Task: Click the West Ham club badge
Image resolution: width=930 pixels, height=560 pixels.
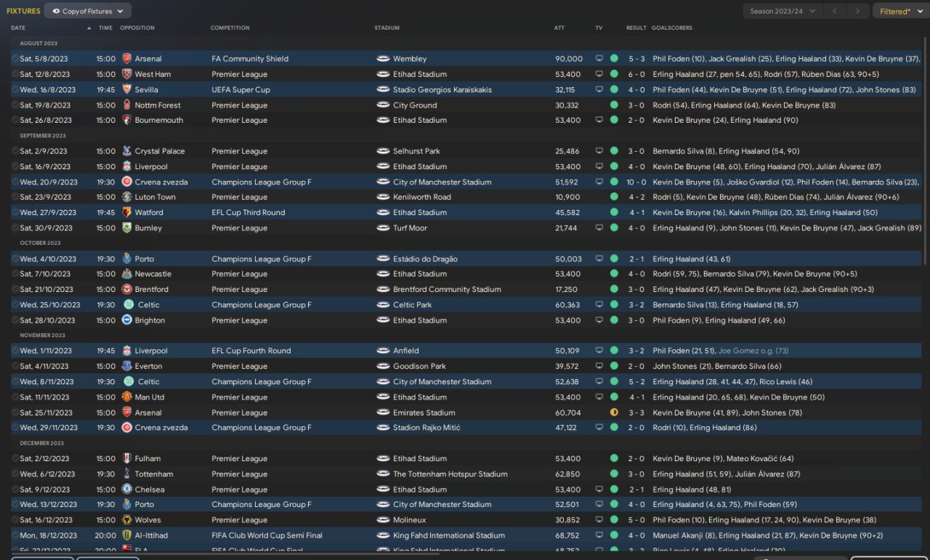Action: pos(127,74)
